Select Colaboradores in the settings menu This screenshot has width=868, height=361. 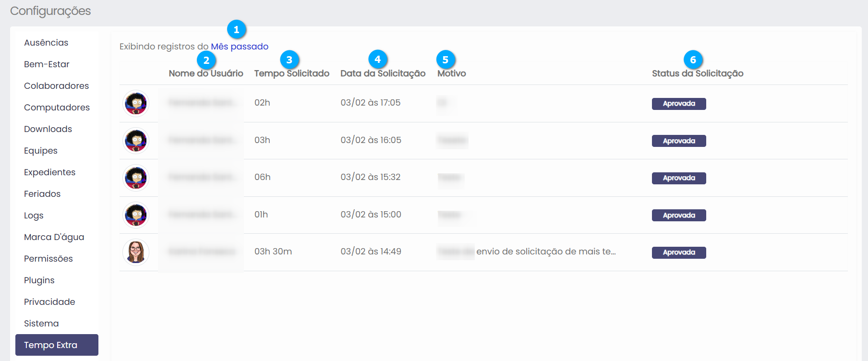pos(56,86)
